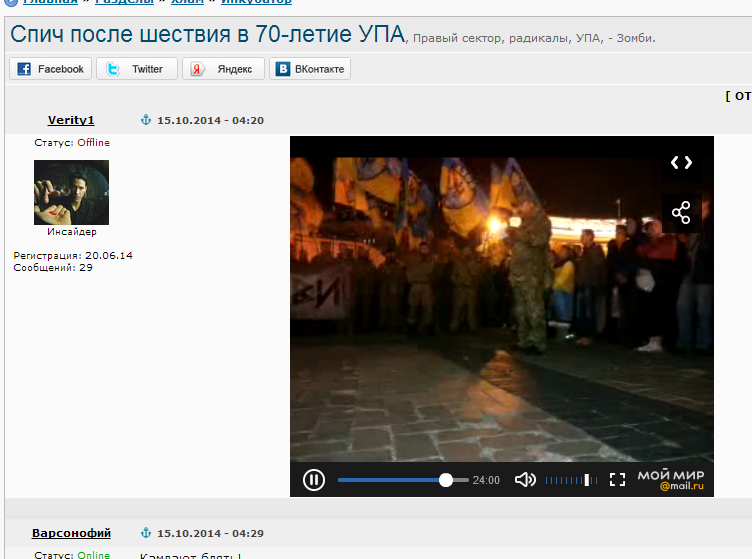The width and height of the screenshot is (752, 559).
Task: Share the thread on ВКонтакте
Action: 310,69
